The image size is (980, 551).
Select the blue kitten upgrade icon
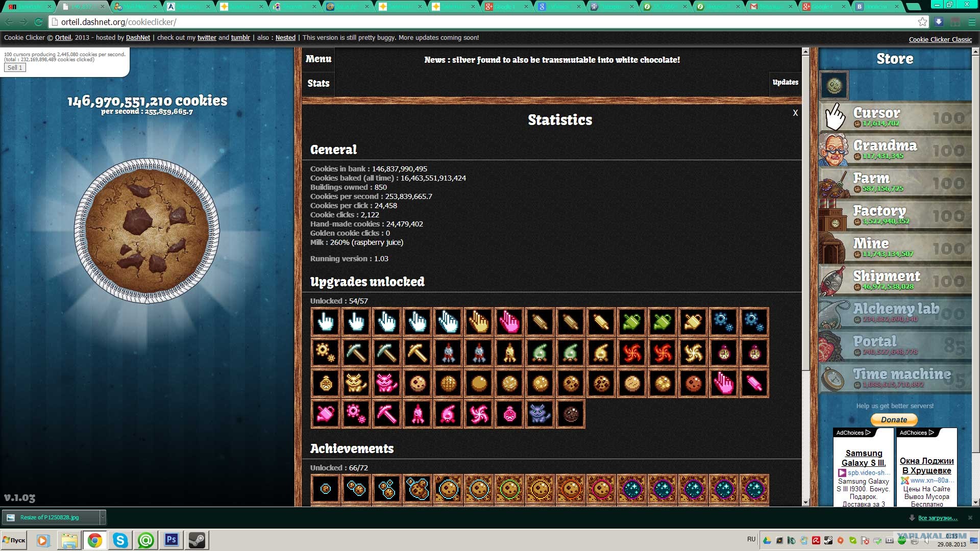[x=540, y=414]
